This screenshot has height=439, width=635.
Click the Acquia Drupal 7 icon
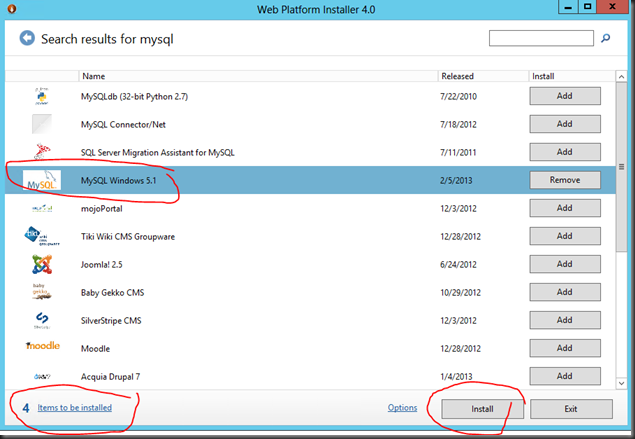tap(42, 376)
